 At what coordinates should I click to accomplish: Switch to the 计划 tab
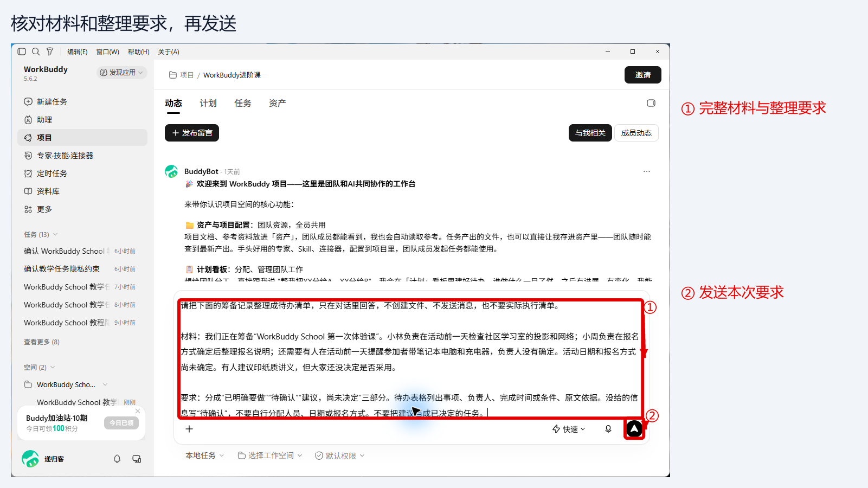(x=208, y=103)
